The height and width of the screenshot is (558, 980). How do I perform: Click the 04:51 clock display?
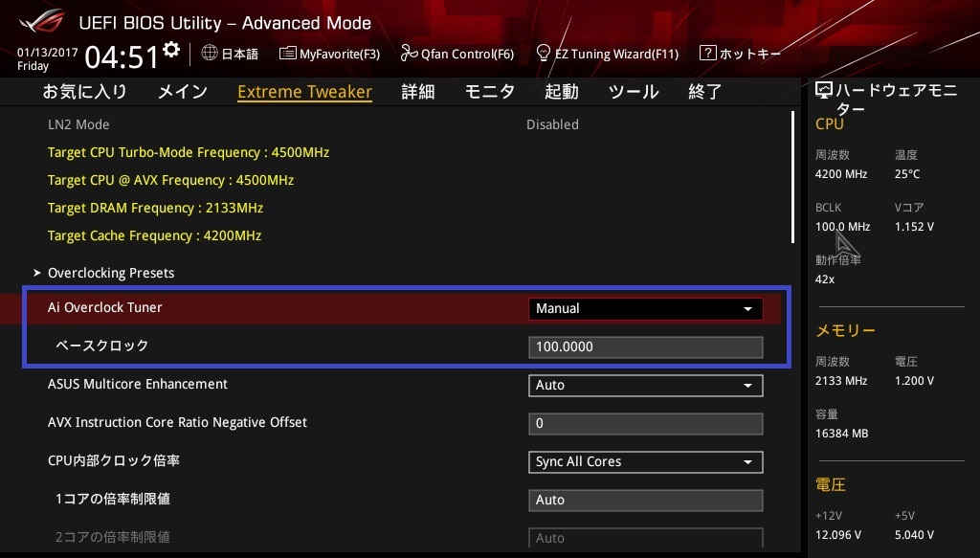(122, 56)
